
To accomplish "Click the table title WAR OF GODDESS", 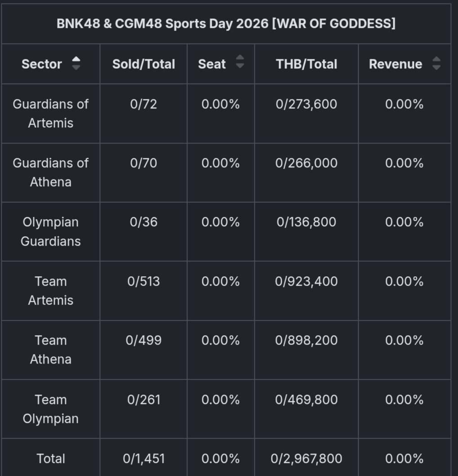I will tap(226, 24).
